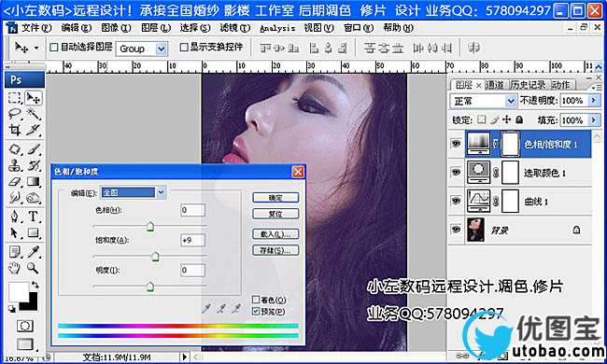Switch to the 通道 tab

494,85
